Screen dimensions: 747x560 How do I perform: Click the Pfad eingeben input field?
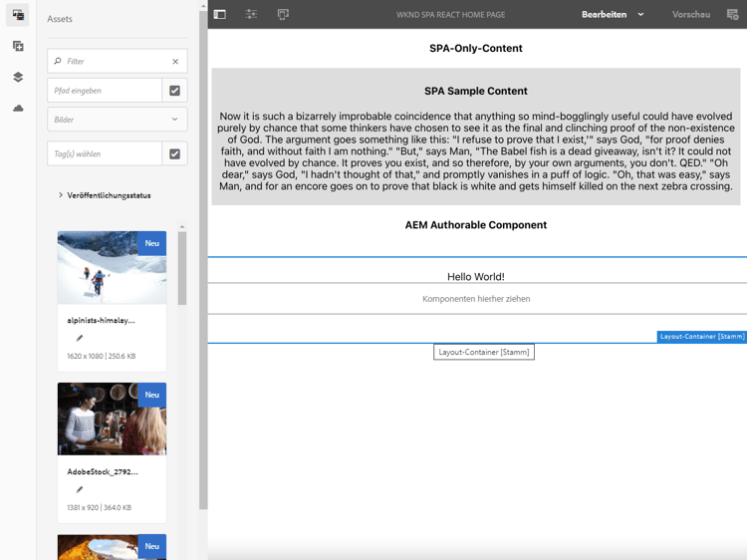click(x=105, y=91)
